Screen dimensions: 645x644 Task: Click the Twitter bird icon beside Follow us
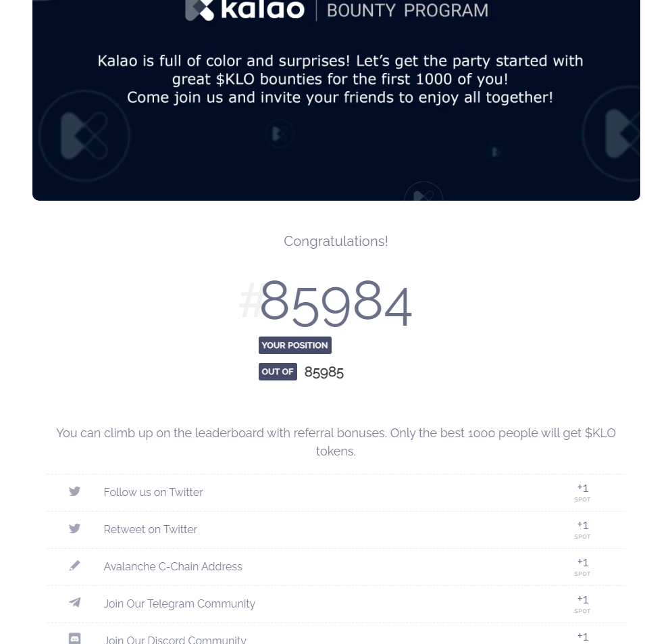point(74,491)
